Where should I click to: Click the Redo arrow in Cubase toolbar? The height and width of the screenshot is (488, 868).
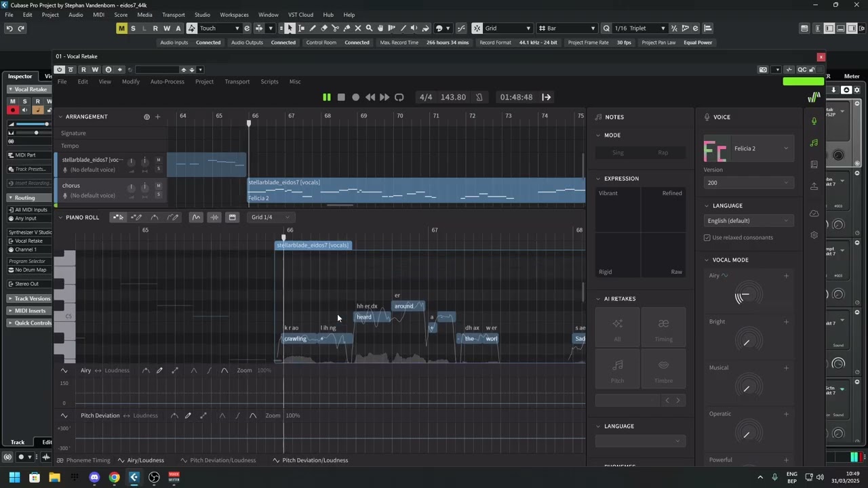point(21,28)
